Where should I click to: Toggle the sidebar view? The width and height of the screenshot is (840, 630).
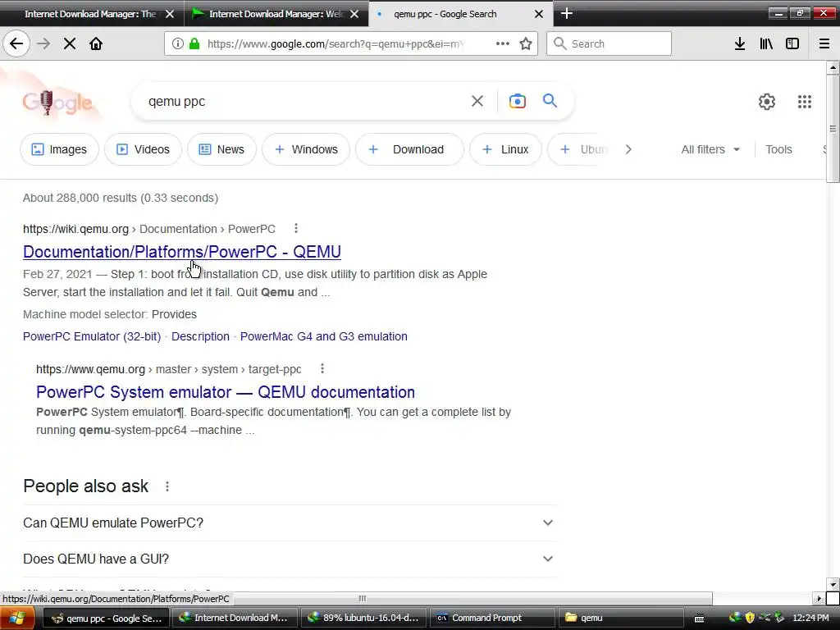click(x=792, y=44)
